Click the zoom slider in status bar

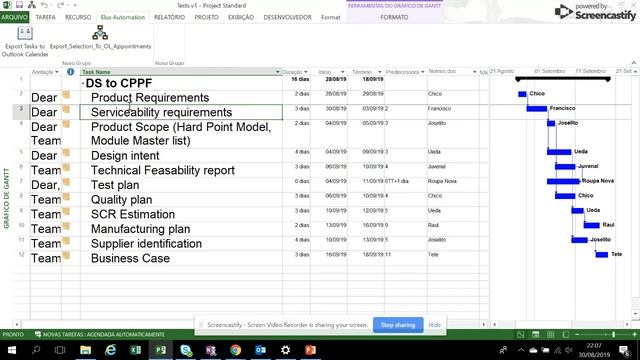pyautogui.click(x=613, y=335)
